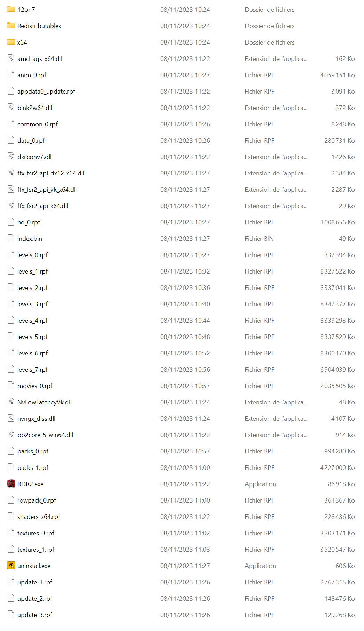Click the movies_0.rpf file name
This screenshot has height=631, width=364.
[x=35, y=386]
